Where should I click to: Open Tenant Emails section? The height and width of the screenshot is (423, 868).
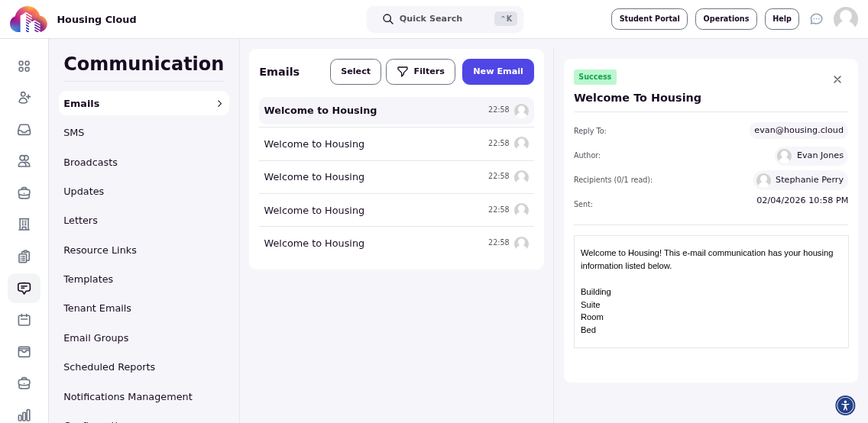(x=98, y=308)
